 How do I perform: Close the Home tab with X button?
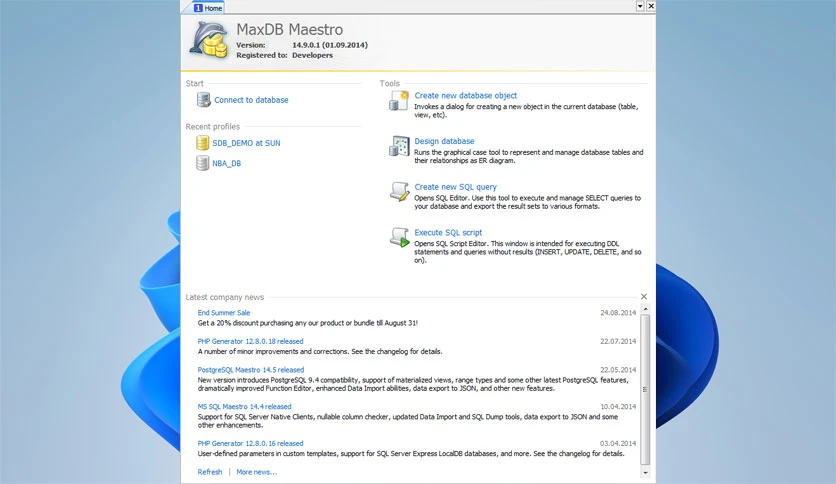[x=651, y=6]
